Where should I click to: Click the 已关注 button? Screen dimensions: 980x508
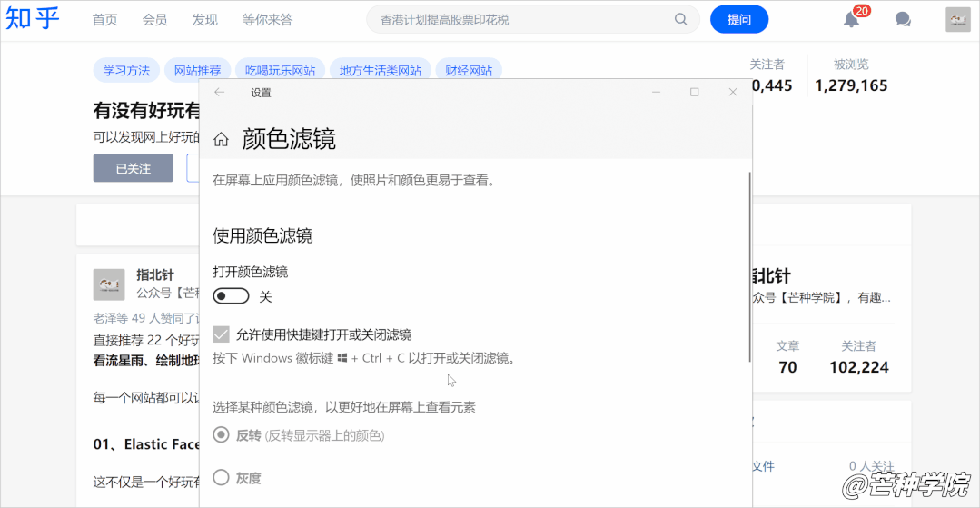coord(133,168)
